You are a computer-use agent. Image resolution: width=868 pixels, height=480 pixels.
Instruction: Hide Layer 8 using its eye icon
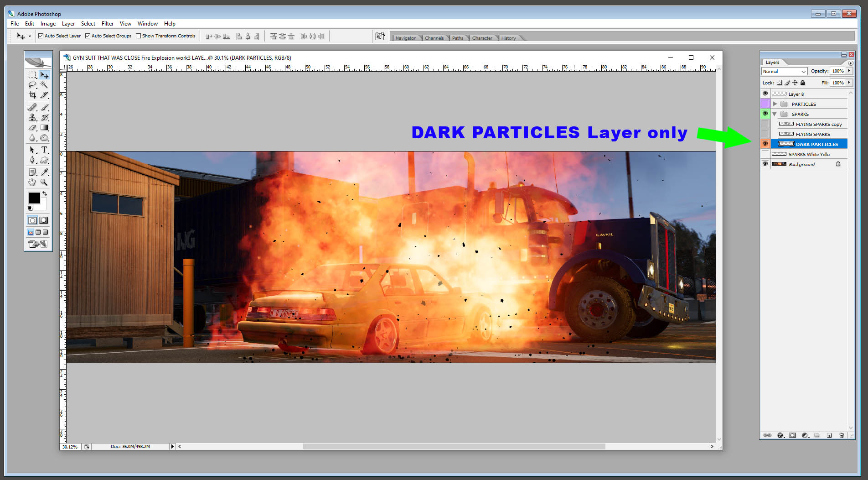765,94
